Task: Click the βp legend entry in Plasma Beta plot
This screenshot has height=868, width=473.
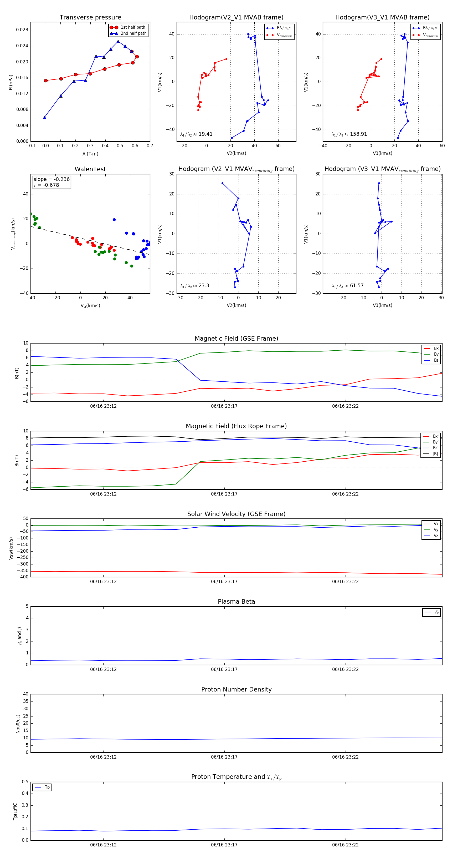Action: 431,612
